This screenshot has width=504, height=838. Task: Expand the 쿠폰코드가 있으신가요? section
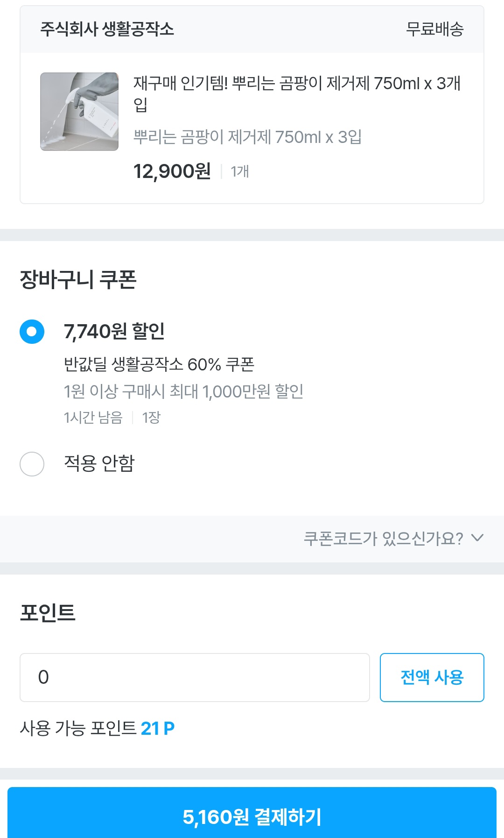click(x=383, y=539)
